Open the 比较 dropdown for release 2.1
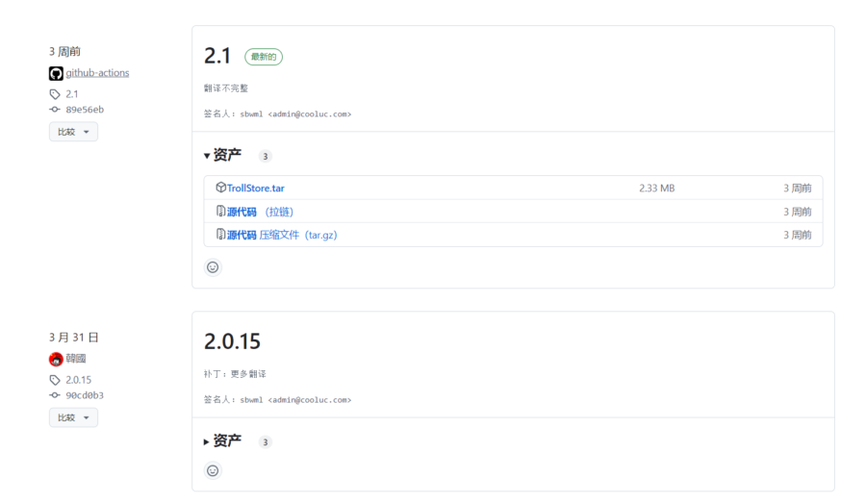Screen dimensions: 866x504 coord(73,132)
